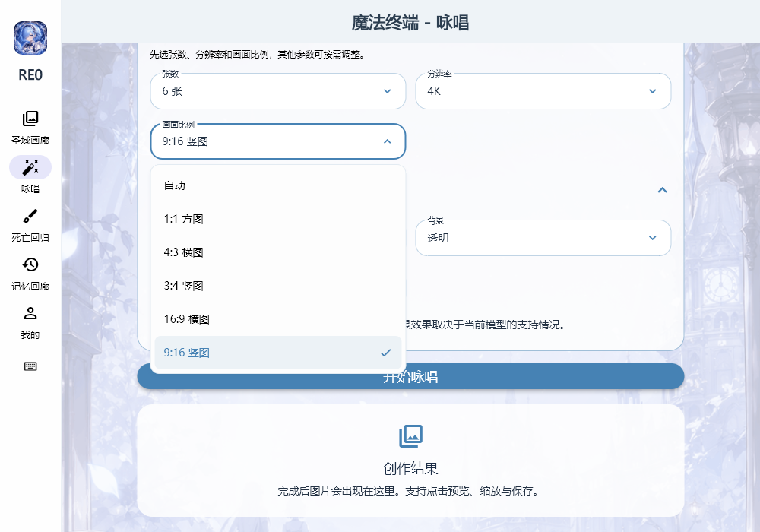
Task: Click the 创作结果 image stack icon
Action: (410, 436)
